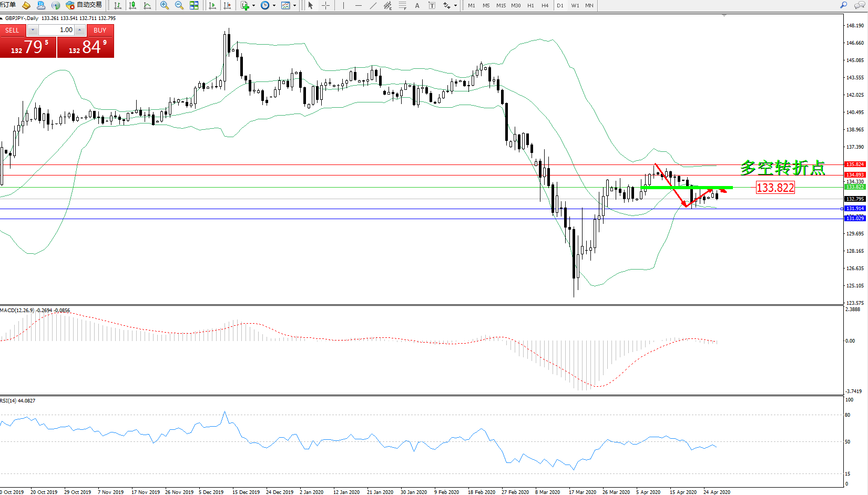Select the bar chart display icon
The image size is (868, 495).
coord(118,5)
